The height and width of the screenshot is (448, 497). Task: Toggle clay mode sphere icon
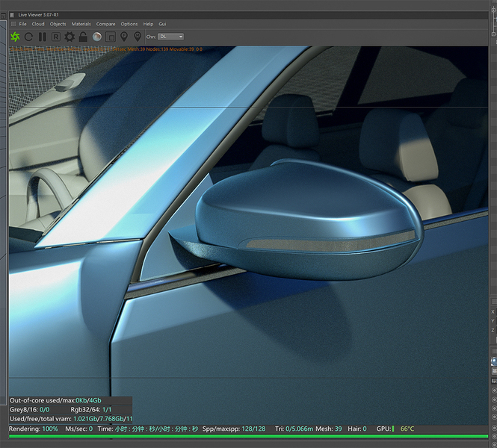pyautogui.click(x=97, y=37)
